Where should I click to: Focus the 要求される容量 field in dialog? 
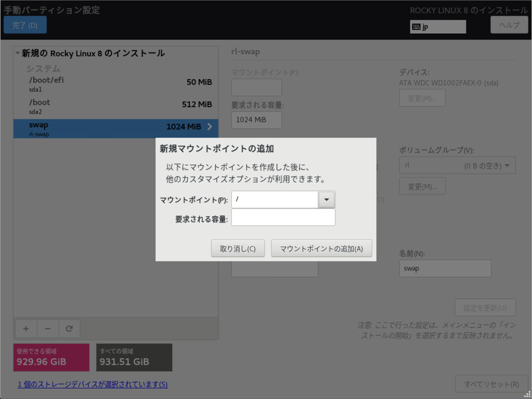point(283,217)
